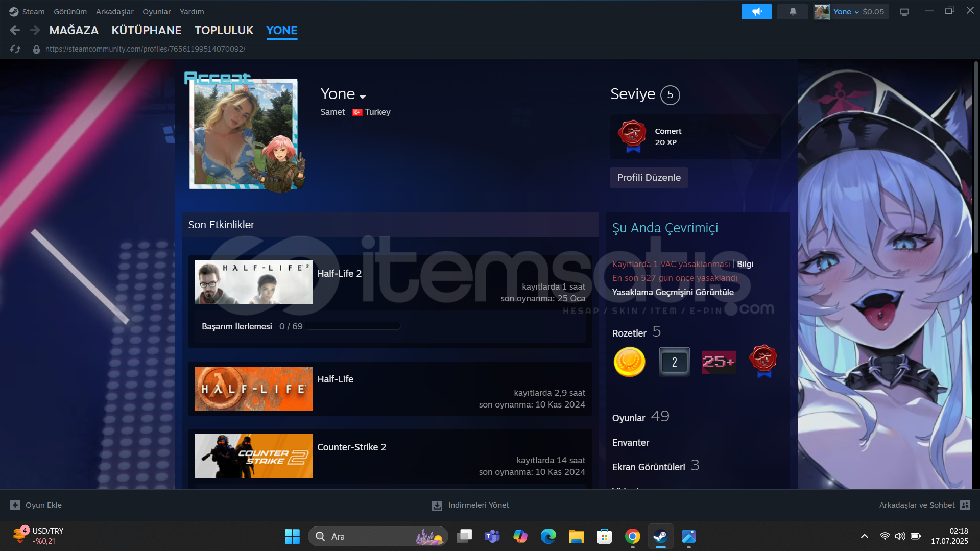Image resolution: width=980 pixels, height=551 pixels.
Task: Click the Profili Düzenle button
Action: [649, 178]
